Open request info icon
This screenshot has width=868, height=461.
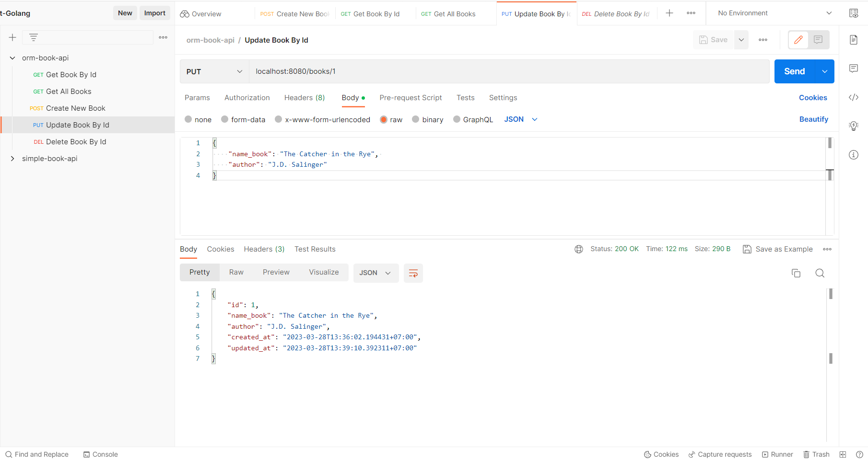pyautogui.click(x=854, y=155)
